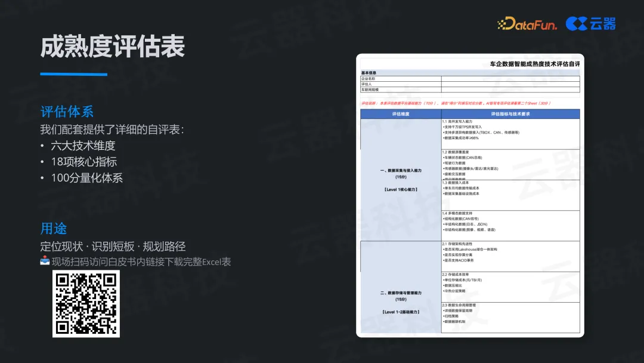The width and height of the screenshot is (644, 363).
Task: Click the item 非结构化数据(图像、视频、语音)
Action: click(469, 230)
